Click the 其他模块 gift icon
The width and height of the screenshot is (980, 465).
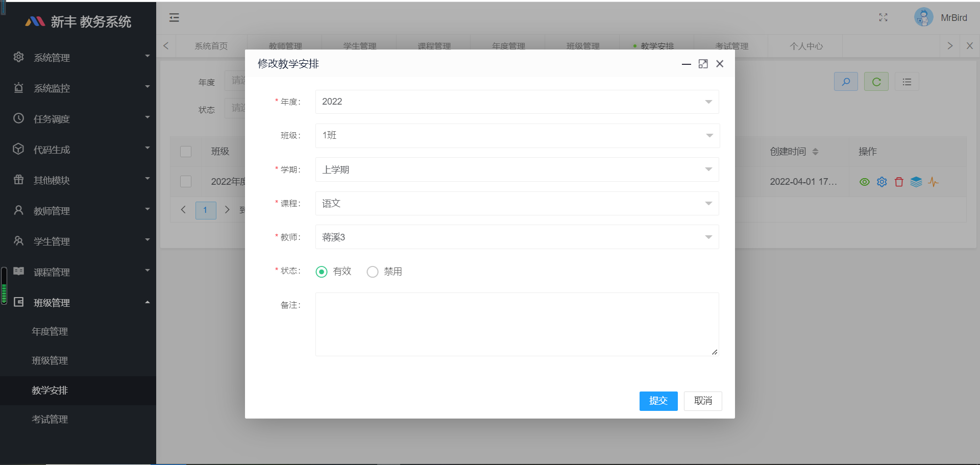coord(18,180)
